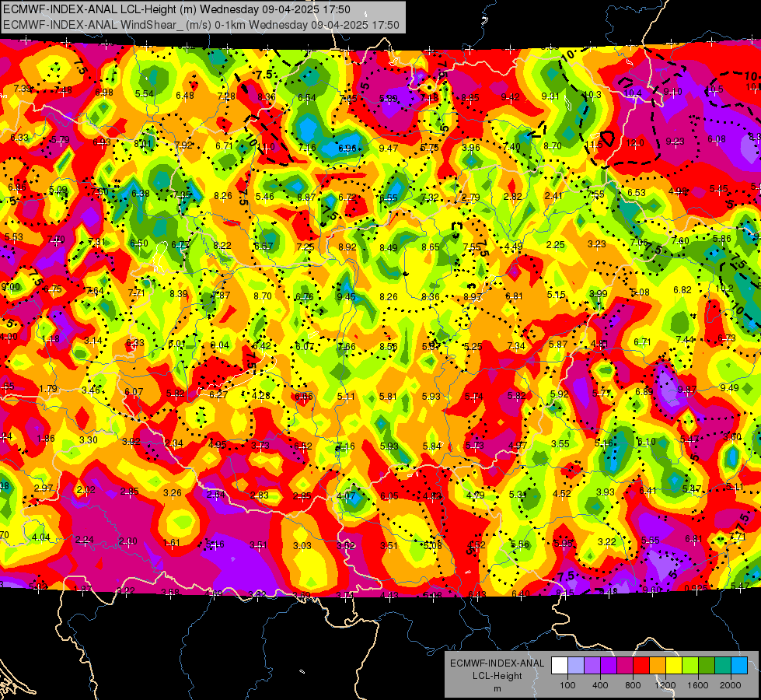Click the 8.01 wind shear value
761x700 pixels.
coord(143,143)
